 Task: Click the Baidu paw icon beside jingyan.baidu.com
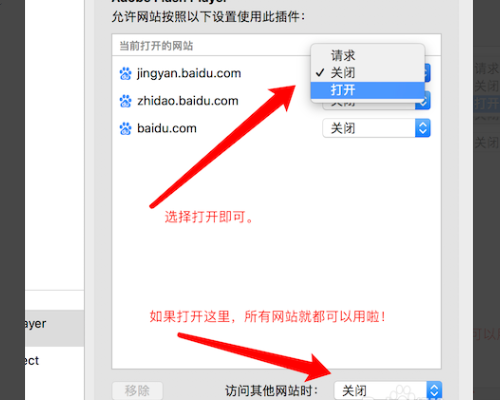click(125, 73)
